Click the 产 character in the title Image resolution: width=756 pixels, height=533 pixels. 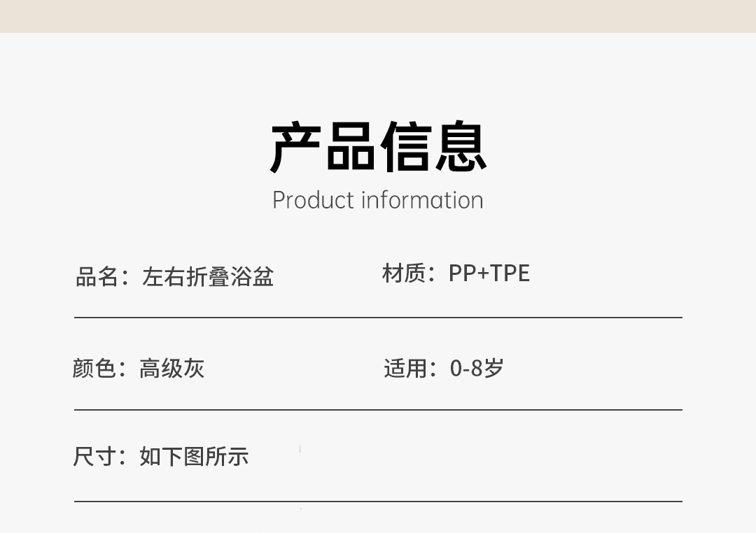coord(295,148)
